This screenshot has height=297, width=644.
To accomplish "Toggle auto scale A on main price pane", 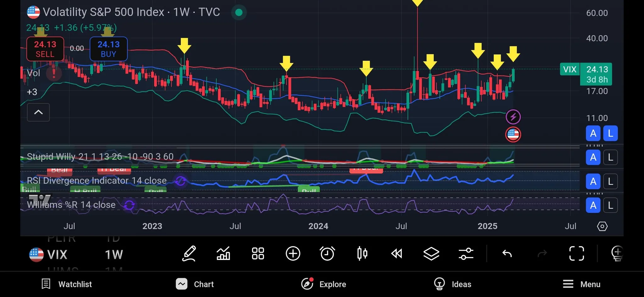I will pos(593,133).
